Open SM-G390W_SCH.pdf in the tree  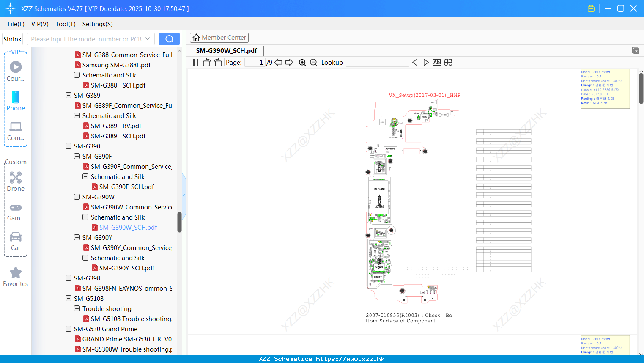[128, 227]
